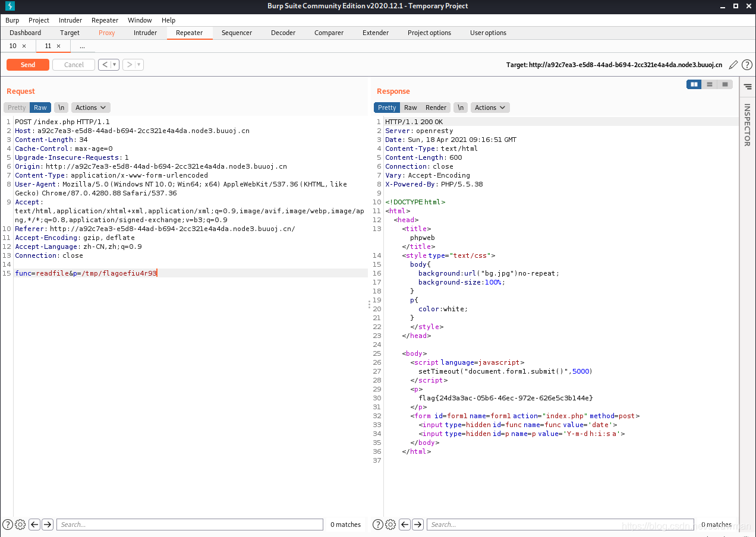The image size is (756, 537).
Task: Select combined tabs layout view icon
Action: (724, 84)
